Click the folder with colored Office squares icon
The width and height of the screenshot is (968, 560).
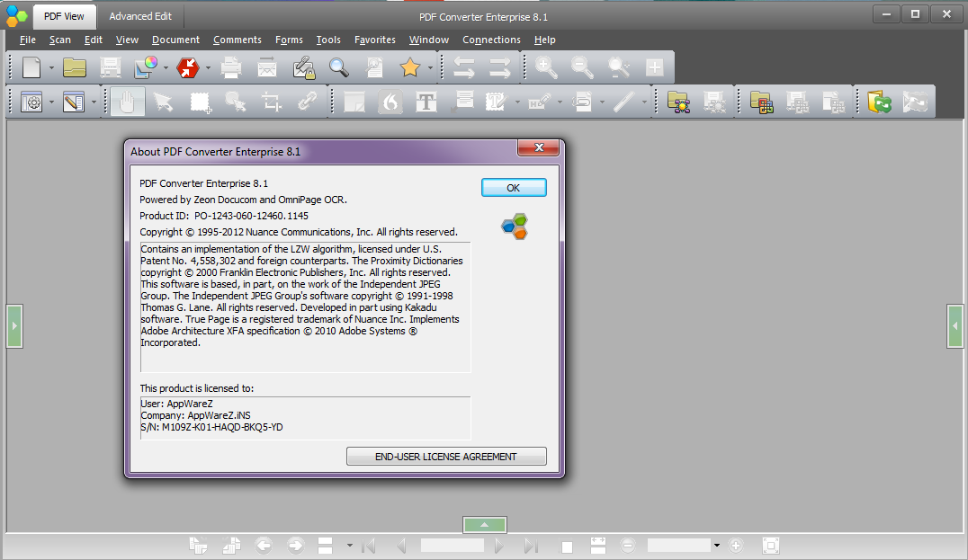761,102
